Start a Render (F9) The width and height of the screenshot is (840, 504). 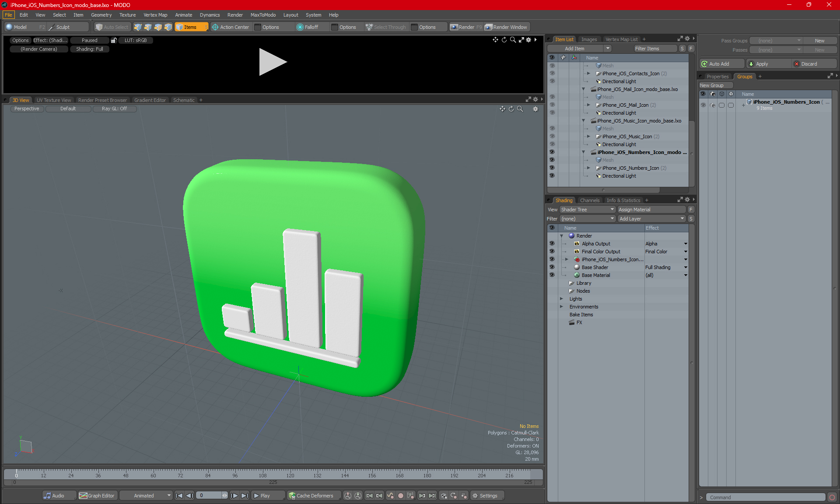click(x=466, y=27)
